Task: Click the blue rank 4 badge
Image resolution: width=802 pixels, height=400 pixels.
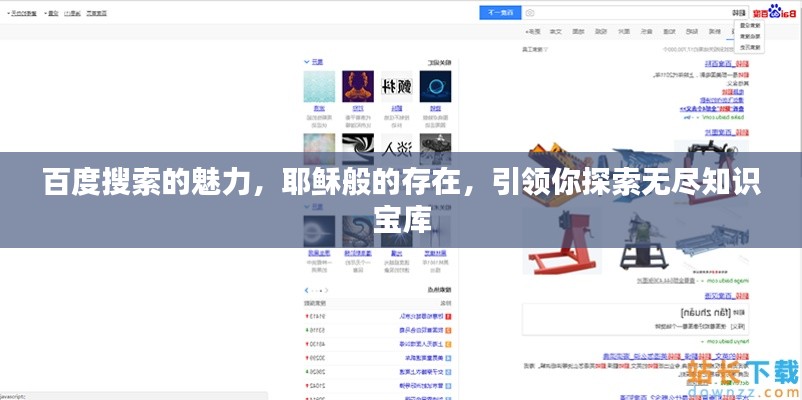Action: pyautogui.click(x=448, y=358)
